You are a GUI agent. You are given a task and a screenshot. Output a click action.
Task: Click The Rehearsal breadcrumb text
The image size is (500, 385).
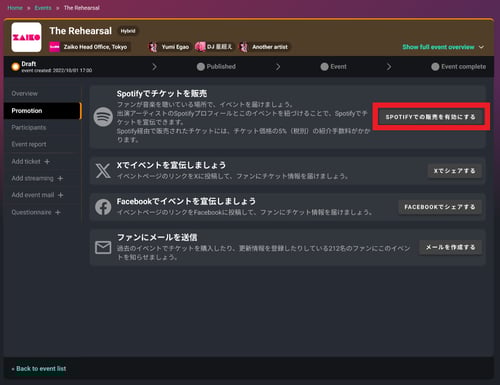click(82, 8)
